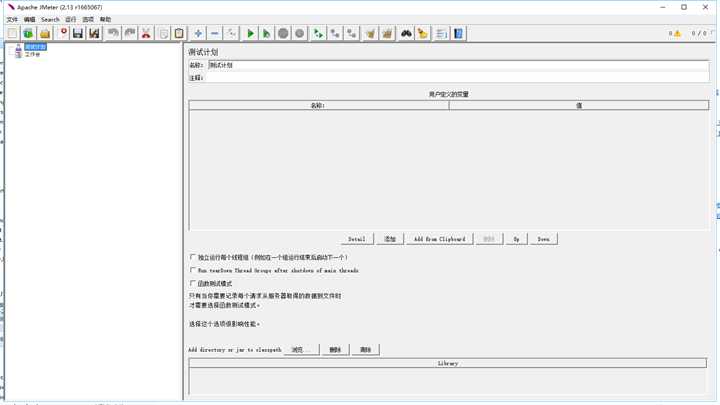720x405 pixels.
Task: Toggle the 独立运行每个线程组 checkbox
Action: coord(193,257)
